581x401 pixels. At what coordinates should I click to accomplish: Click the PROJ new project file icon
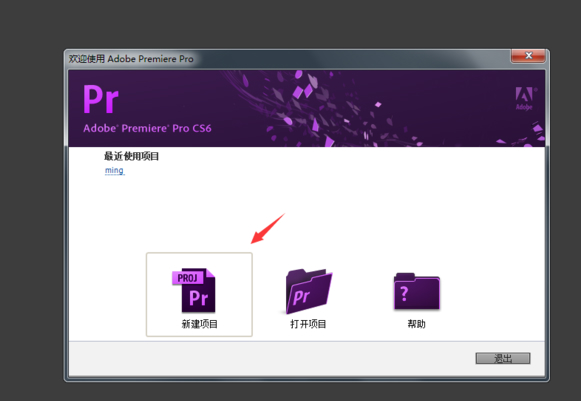click(x=194, y=291)
